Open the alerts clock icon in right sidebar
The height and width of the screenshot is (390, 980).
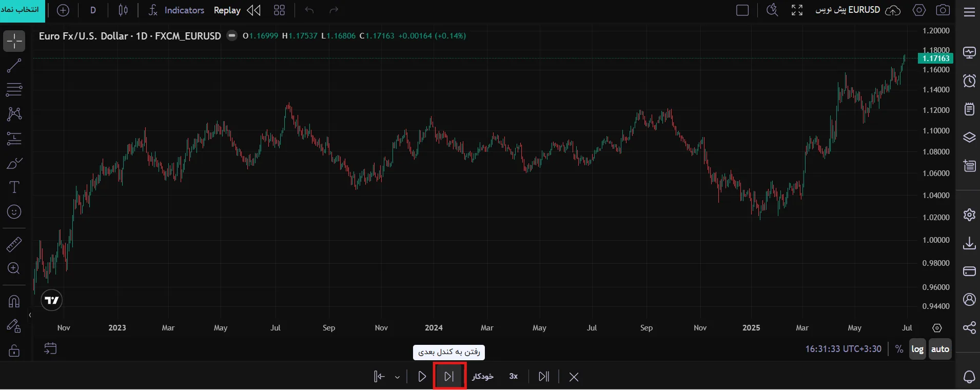[x=969, y=81]
